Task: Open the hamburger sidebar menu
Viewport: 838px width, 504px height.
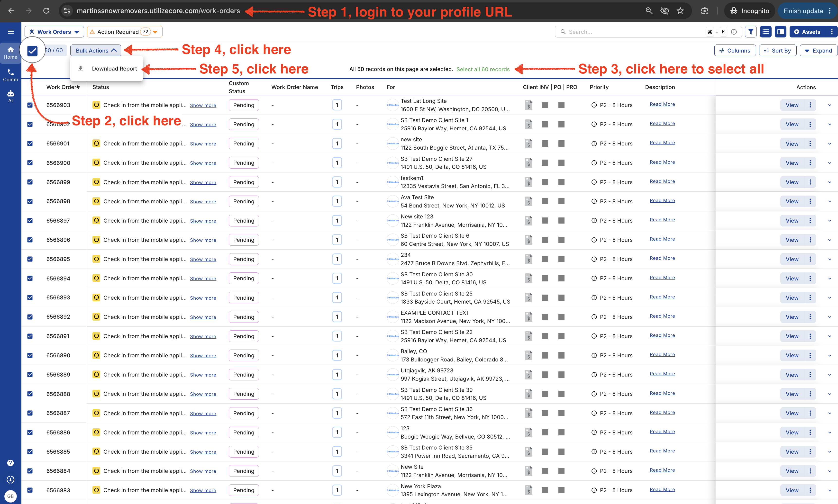Action: (x=10, y=32)
